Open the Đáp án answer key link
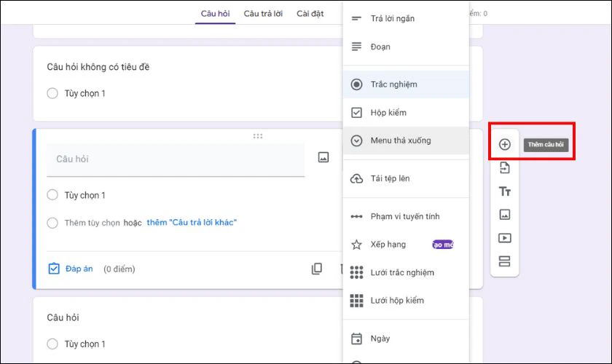 (79, 269)
